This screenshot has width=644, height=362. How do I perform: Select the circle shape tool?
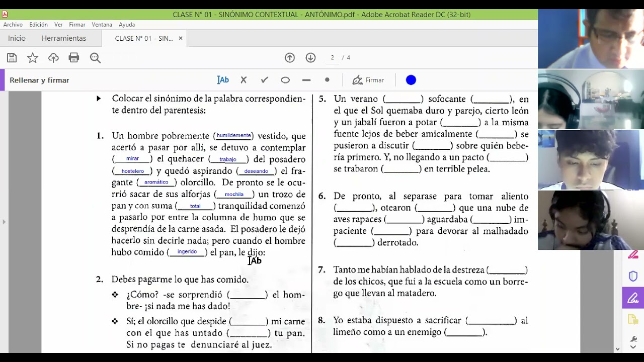point(285,80)
